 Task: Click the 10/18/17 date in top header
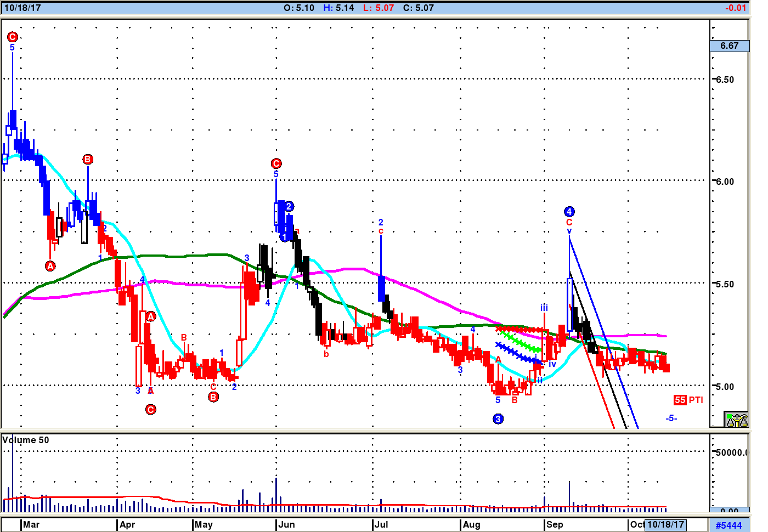[22, 8]
